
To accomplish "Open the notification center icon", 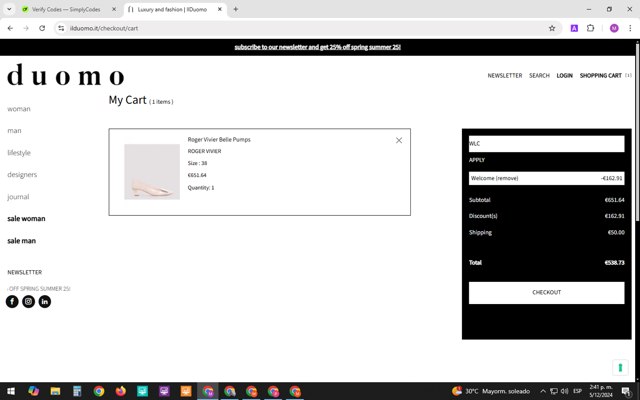I will coord(626,391).
